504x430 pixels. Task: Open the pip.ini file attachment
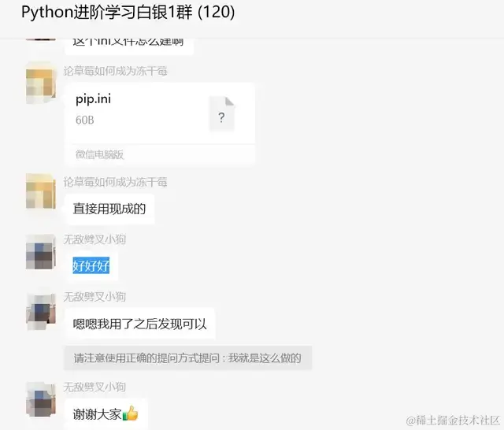(x=160, y=124)
